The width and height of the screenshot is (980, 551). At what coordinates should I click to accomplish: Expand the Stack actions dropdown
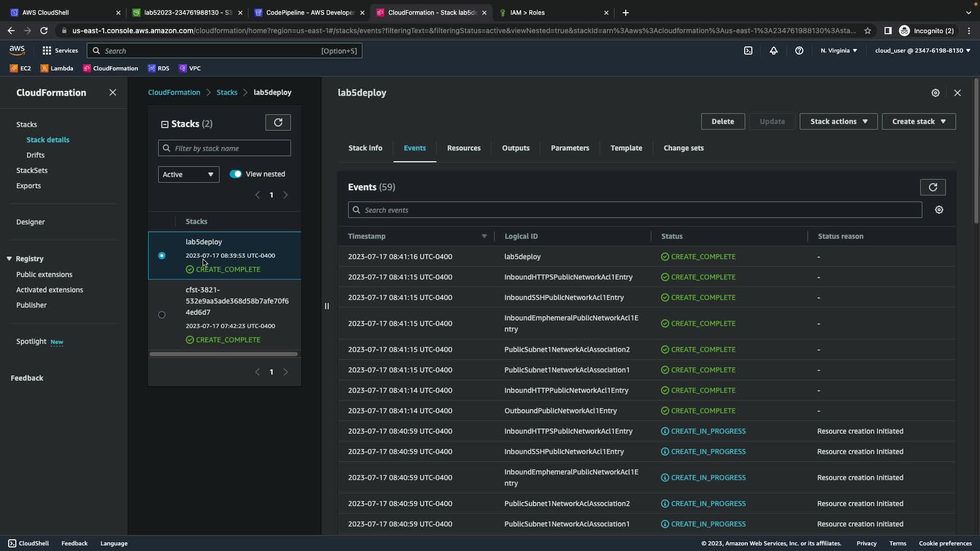838,121
